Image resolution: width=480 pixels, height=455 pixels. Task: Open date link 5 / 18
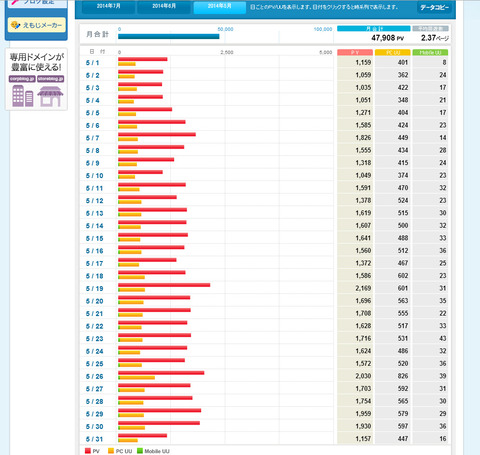94,276
